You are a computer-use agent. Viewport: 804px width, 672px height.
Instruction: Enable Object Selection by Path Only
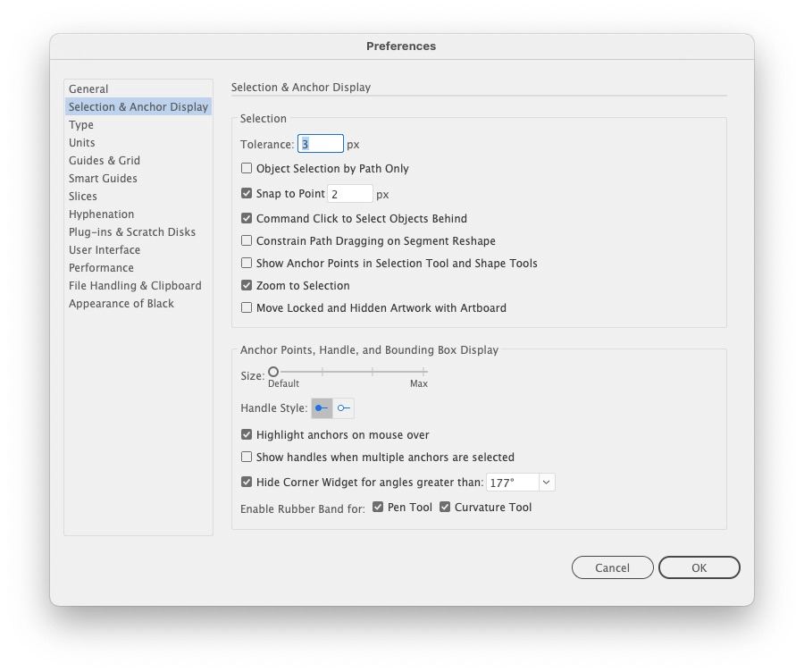coord(247,168)
